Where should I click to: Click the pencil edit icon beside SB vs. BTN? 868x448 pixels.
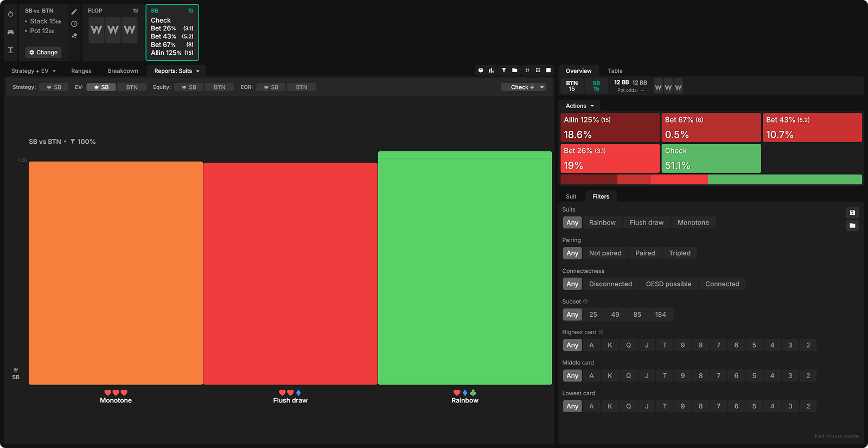(74, 11)
